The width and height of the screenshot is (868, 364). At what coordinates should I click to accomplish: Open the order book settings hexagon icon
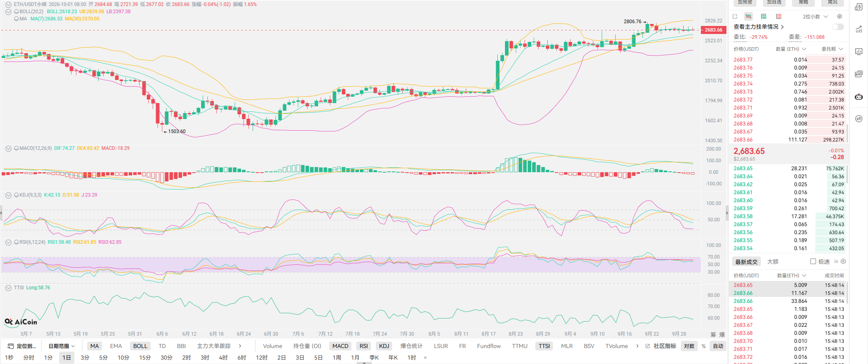[x=840, y=16]
